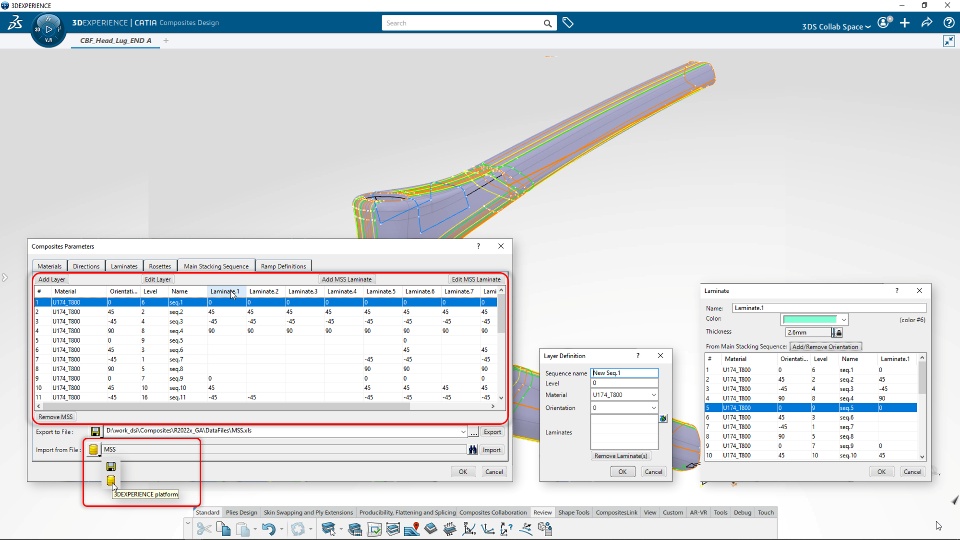Switch to the Directions tab
Image resolution: width=960 pixels, height=540 pixels.
[x=86, y=266]
